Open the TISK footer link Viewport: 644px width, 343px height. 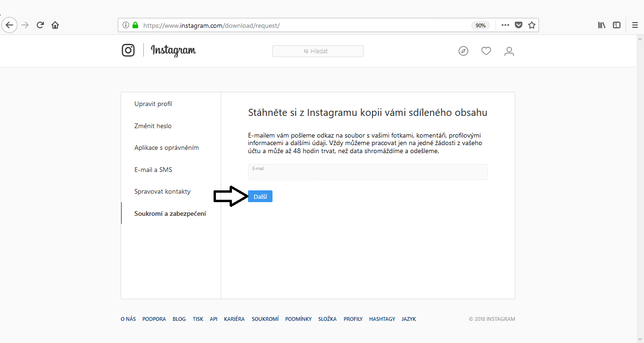[198, 319]
